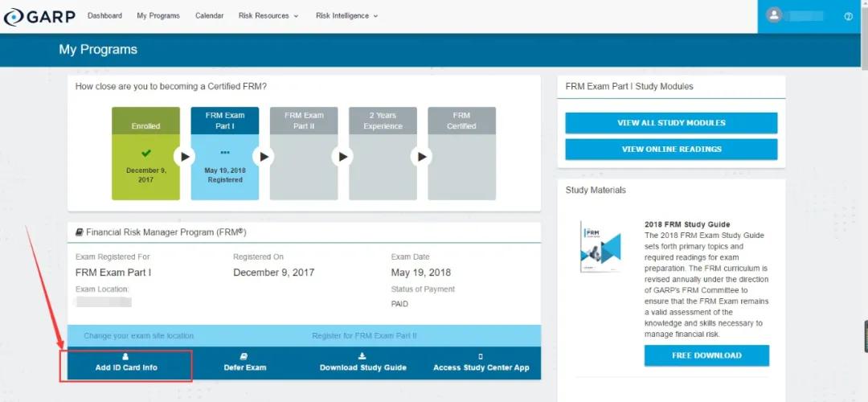Click View All Study Modules button
The image size is (868, 402).
click(671, 123)
